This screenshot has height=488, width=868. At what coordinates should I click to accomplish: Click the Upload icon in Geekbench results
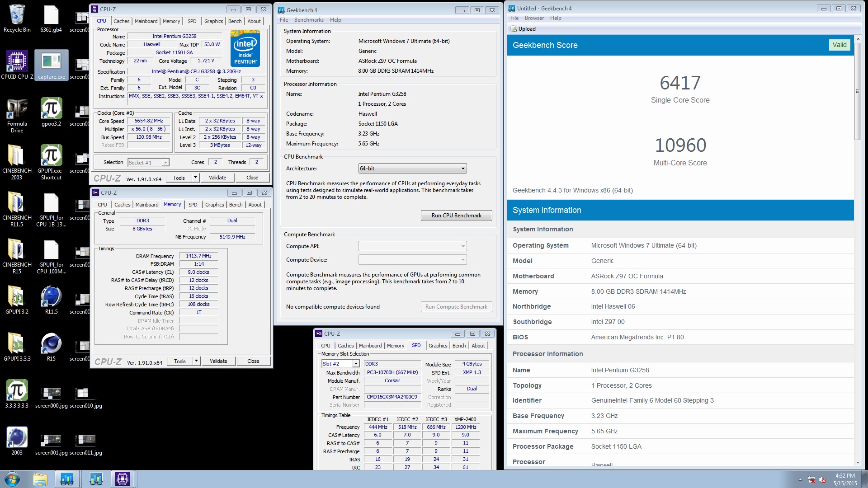[514, 29]
